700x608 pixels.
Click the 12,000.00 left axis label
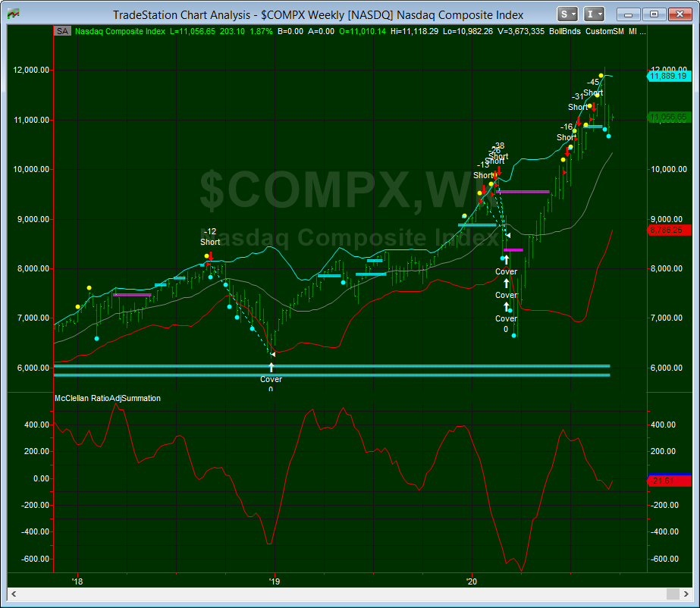point(31,70)
